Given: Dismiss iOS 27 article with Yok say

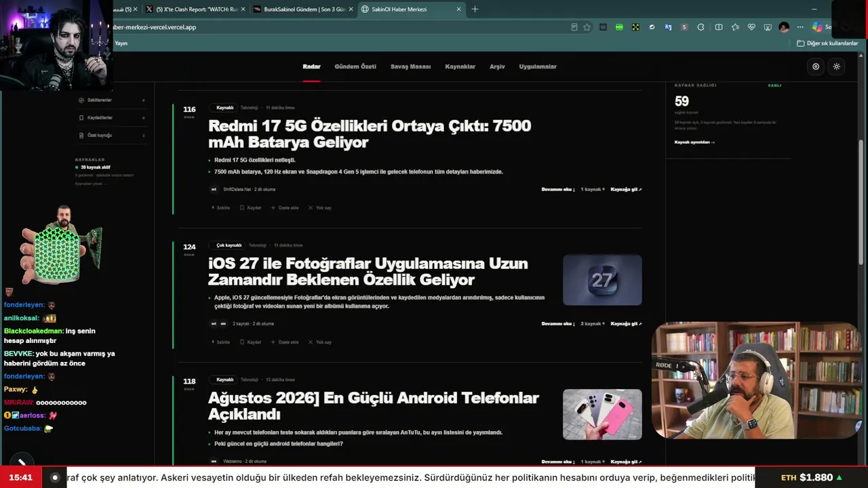Looking at the screenshot, I should (x=320, y=342).
